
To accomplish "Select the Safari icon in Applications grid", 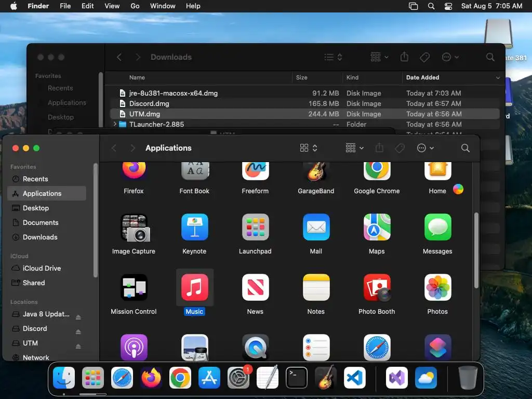I will (x=377, y=348).
